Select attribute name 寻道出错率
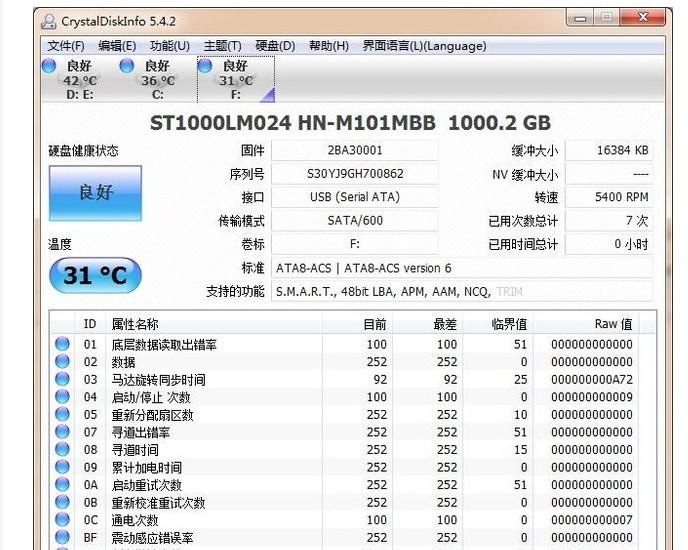Image resolution: width=688 pixels, height=550 pixels. (x=140, y=432)
